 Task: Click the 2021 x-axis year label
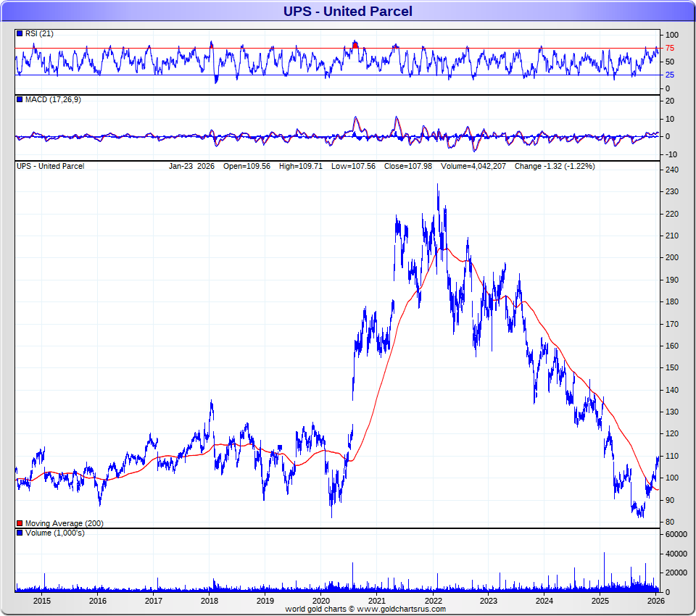click(377, 601)
